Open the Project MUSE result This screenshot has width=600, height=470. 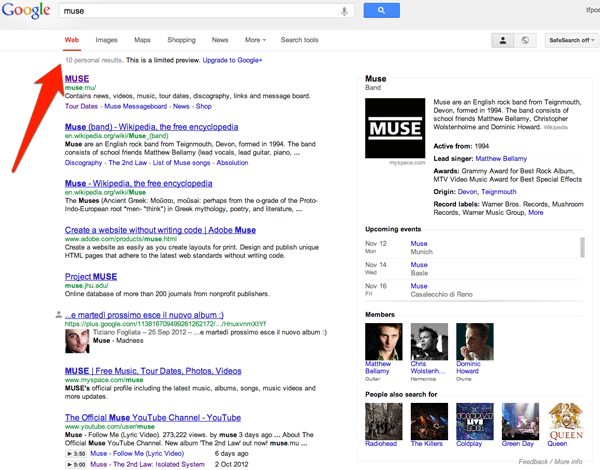point(91,277)
